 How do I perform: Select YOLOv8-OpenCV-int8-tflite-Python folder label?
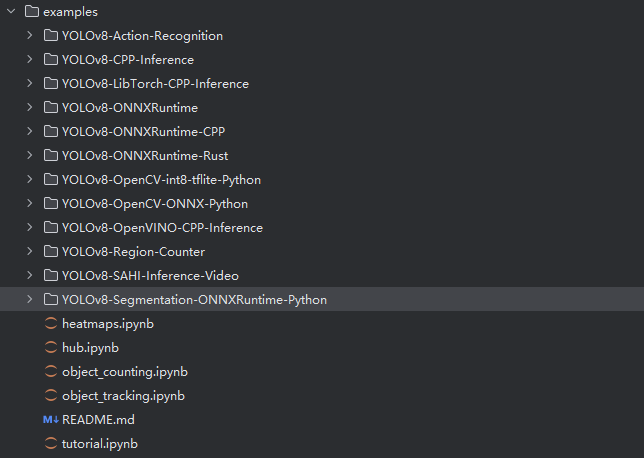pyautogui.click(x=161, y=180)
